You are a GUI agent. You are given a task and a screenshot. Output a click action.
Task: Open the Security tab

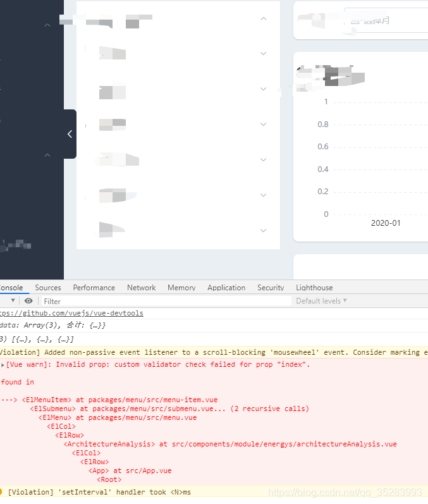(x=271, y=288)
